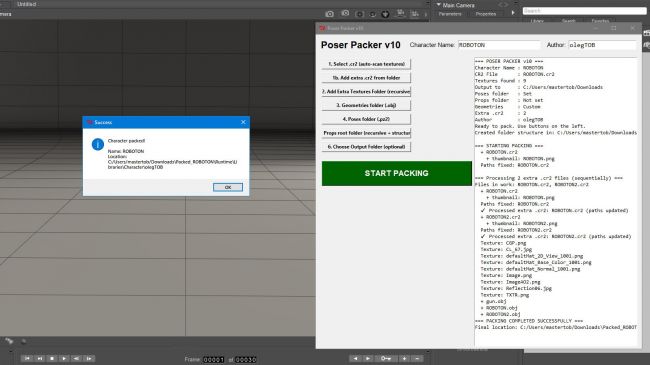Viewport: 650px width, 365px height.
Task: Click the tool icon at viewport bottom-left
Action: [9, 341]
